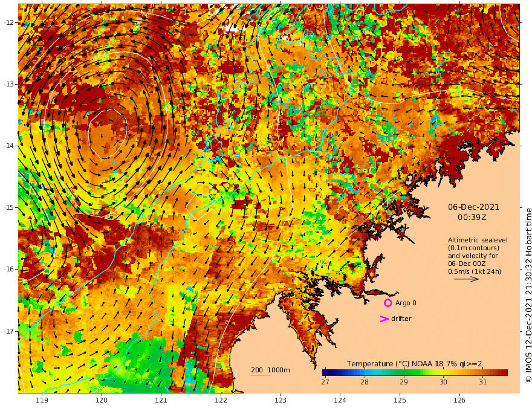Click the innermost white eddy contour

click(x=107, y=133)
